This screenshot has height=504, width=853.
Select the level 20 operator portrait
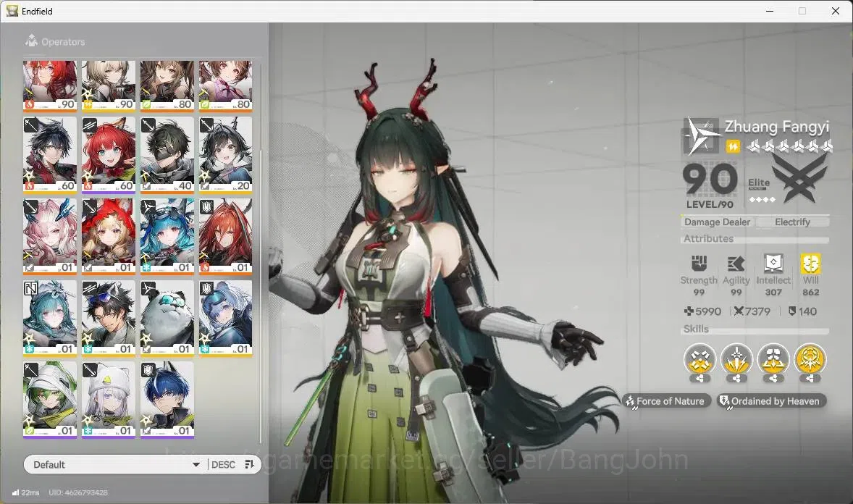[x=226, y=154]
